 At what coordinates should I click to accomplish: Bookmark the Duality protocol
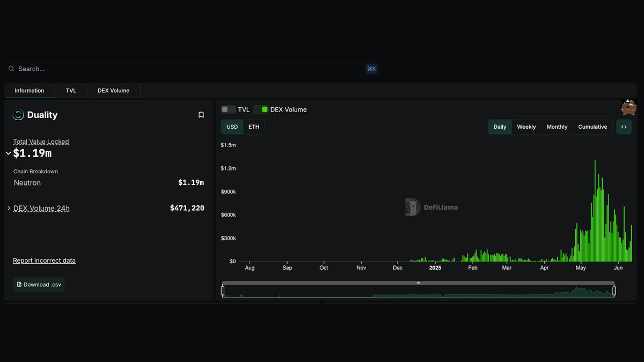(201, 115)
